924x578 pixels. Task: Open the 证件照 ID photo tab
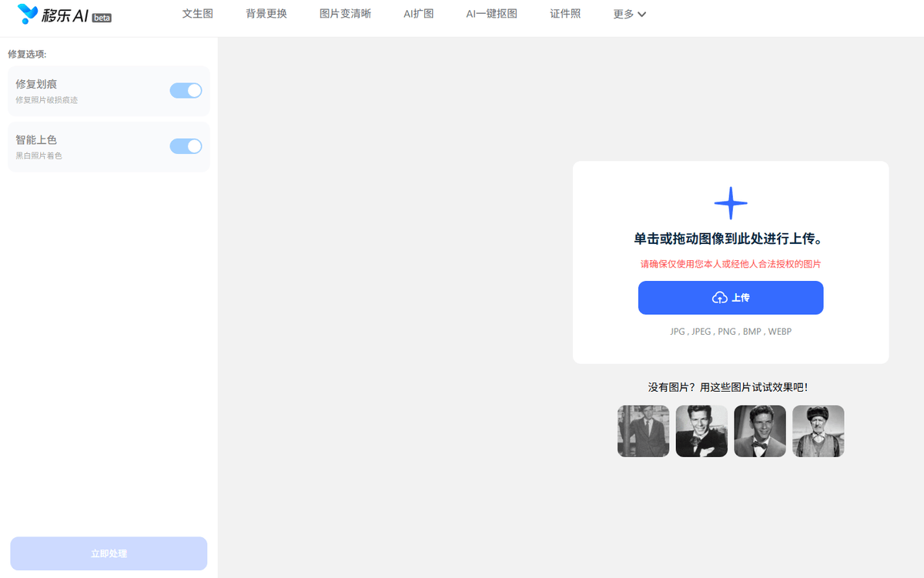(x=565, y=14)
